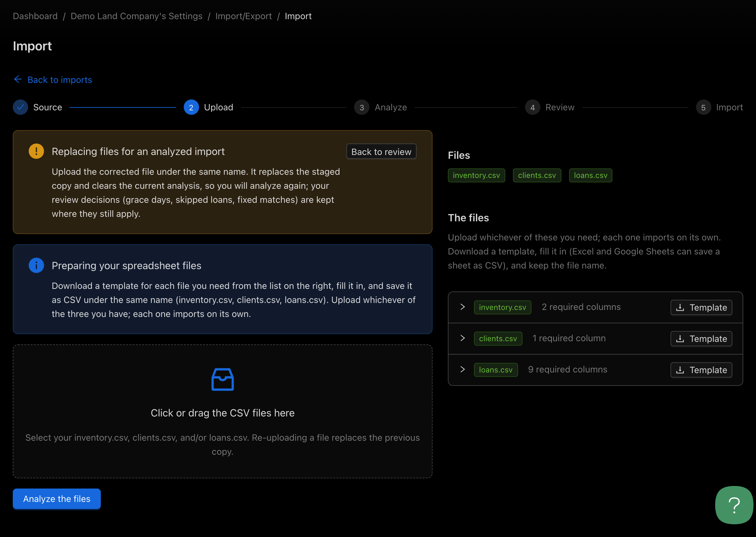Expand the loans.csv row chevron
The width and height of the screenshot is (756, 537).
[x=462, y=369]
